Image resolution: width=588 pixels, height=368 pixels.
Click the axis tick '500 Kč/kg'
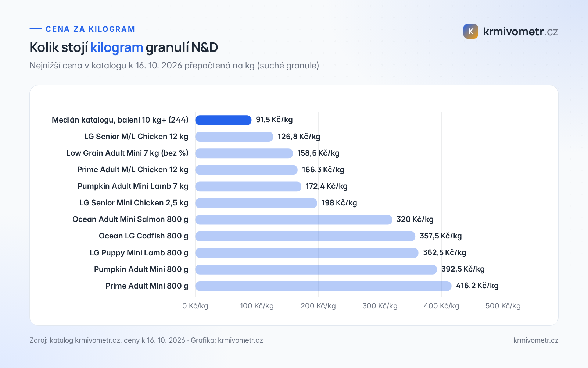(503, 306)
